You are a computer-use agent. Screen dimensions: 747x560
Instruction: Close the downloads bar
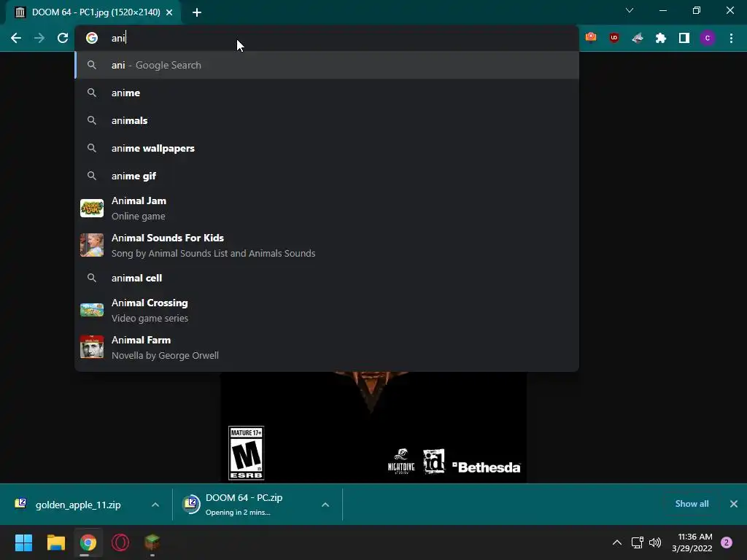(x=734, y=504)
